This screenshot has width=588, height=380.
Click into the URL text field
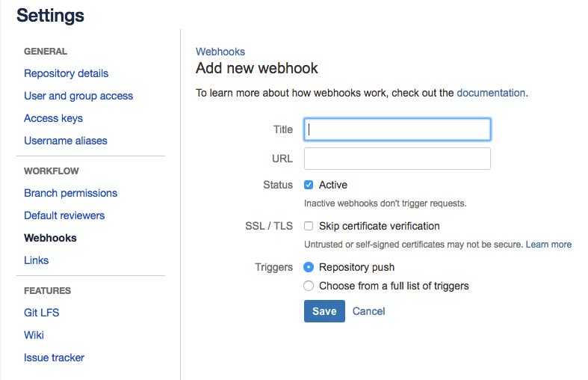397,159
